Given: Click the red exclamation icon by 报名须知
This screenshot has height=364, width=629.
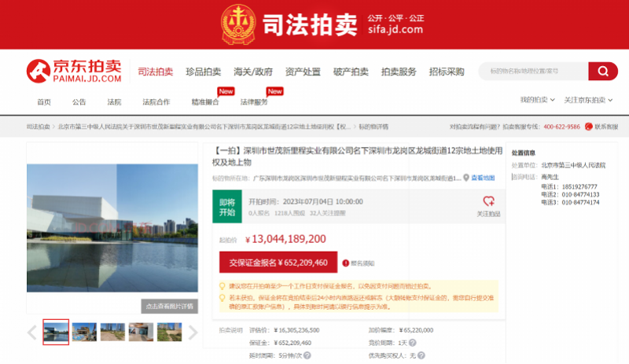Looking at the screenshot, I should (x=345, y=263).
